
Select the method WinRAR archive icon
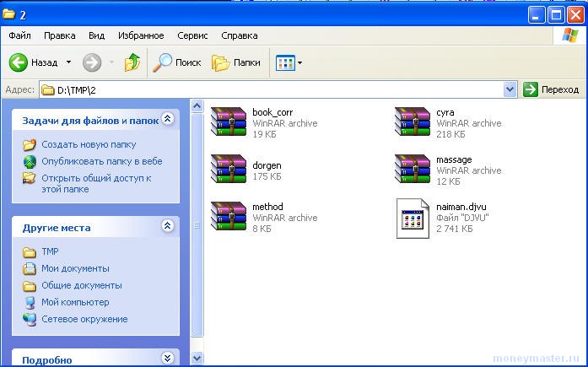click(228, 218)
